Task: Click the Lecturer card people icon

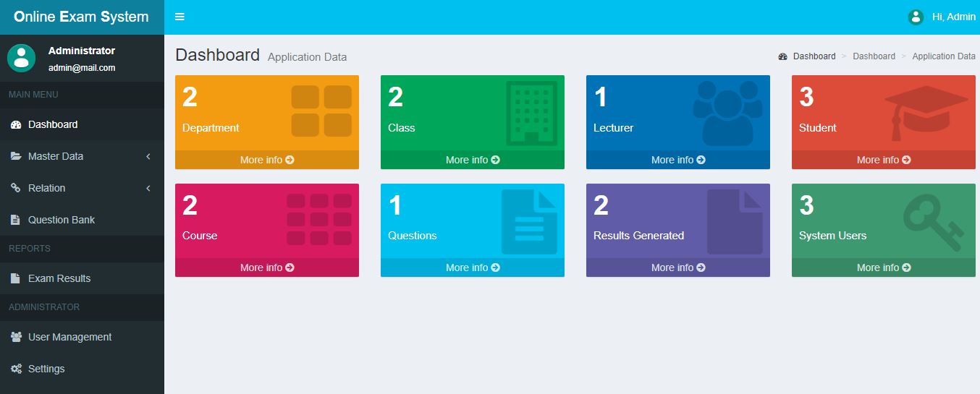Action: pos(727,113)
